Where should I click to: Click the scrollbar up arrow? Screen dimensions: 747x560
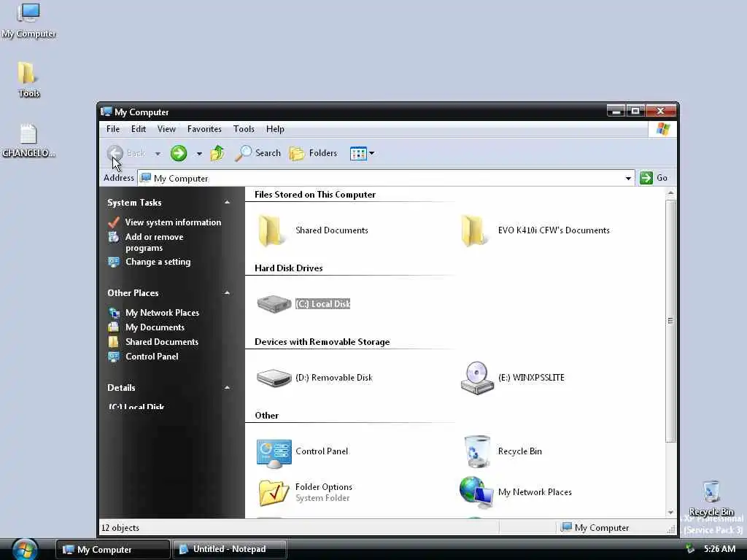tap(670, 193)
